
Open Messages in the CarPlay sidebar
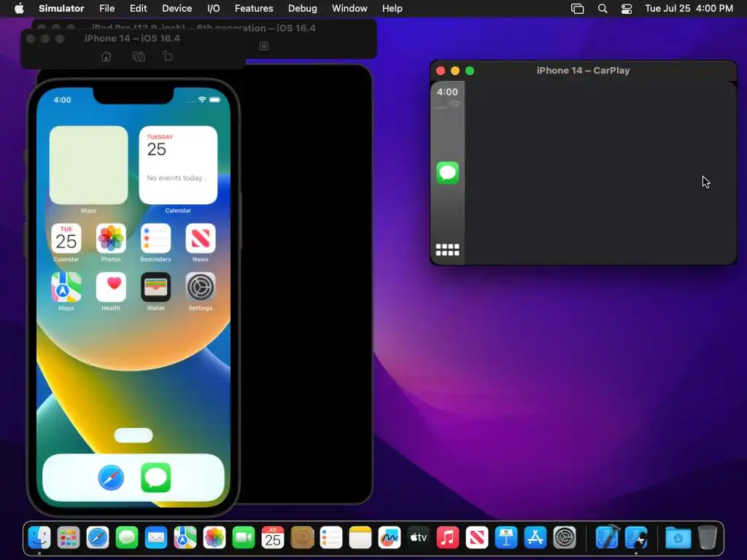pos(447,173)
